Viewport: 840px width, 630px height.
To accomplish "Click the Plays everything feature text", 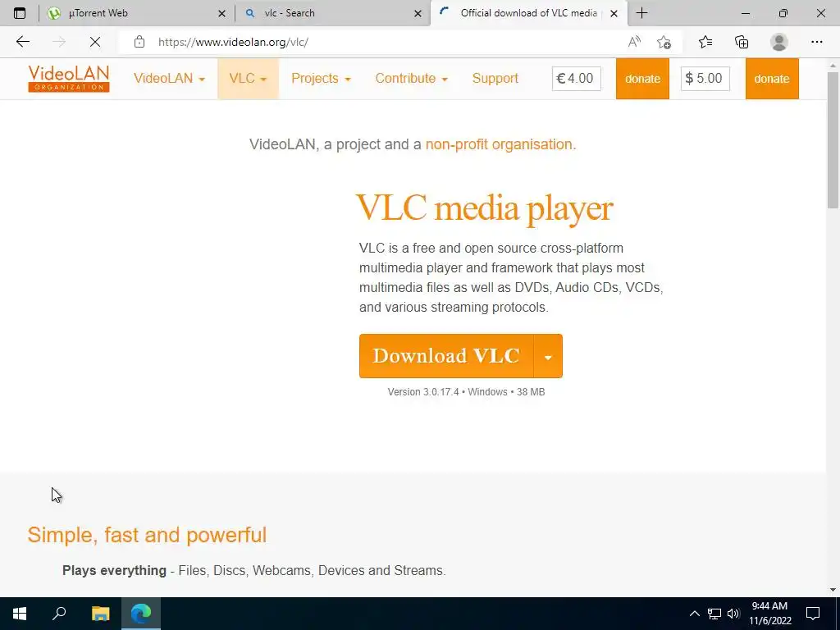I will point(254,571).
